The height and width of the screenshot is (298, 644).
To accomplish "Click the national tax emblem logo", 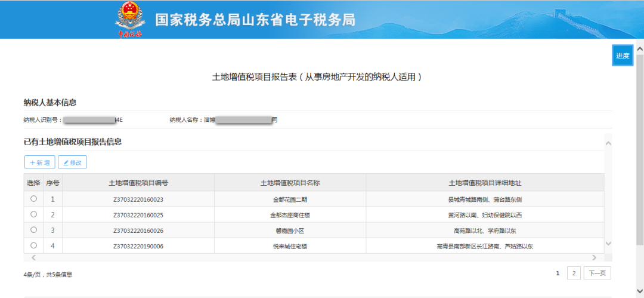I will pyautogui.click(x=129, y=19).
